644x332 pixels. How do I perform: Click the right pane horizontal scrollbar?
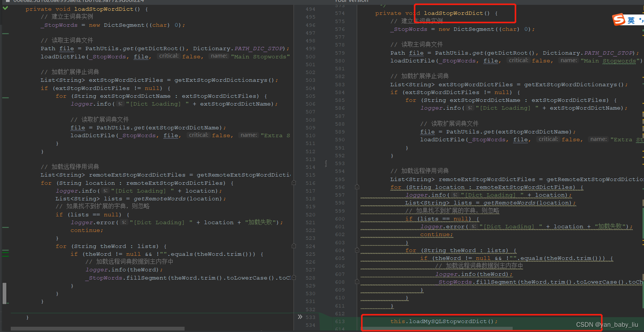438,329
